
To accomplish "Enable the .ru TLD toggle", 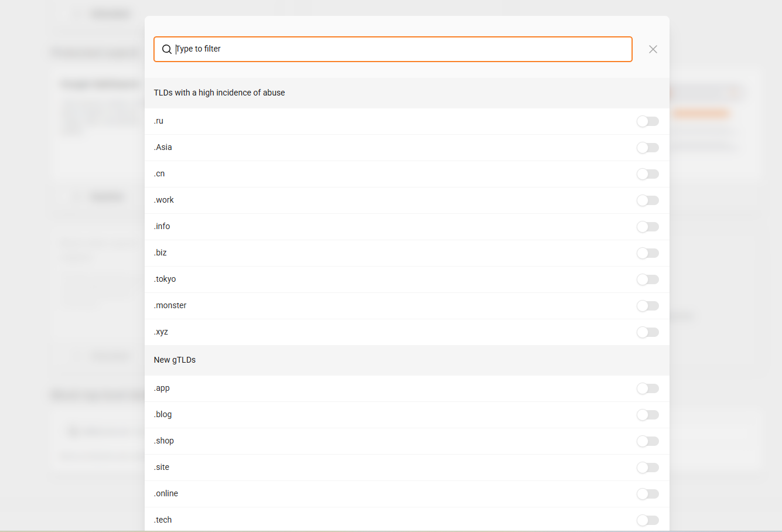I will [x=647, y=121].
